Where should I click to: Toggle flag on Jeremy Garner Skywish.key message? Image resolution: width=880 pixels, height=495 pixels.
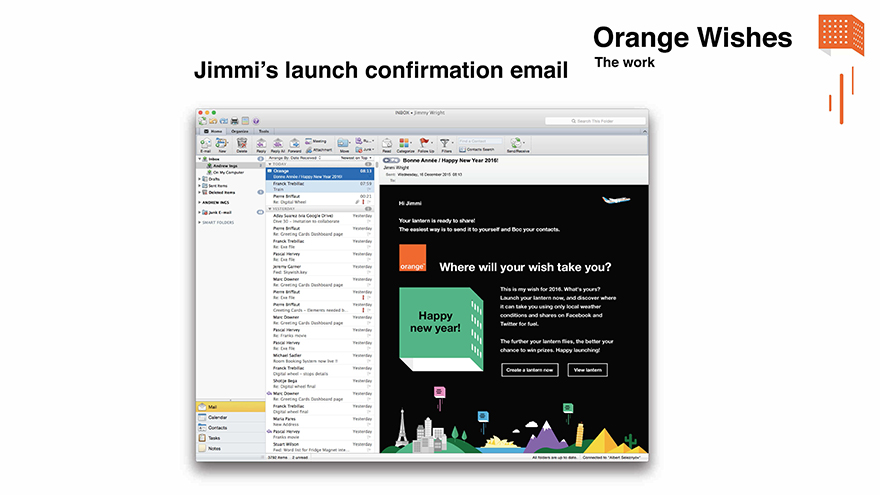tap(369, 272)
